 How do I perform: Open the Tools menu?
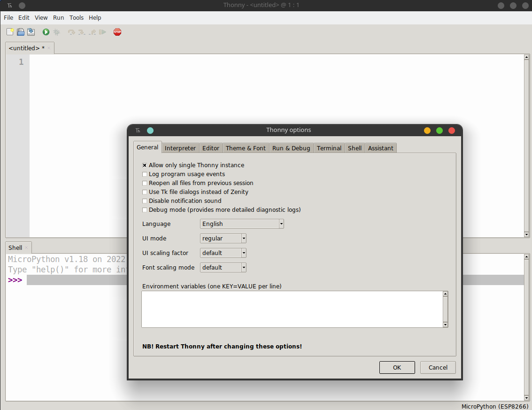pyautogui.click(x=77, y=18)
